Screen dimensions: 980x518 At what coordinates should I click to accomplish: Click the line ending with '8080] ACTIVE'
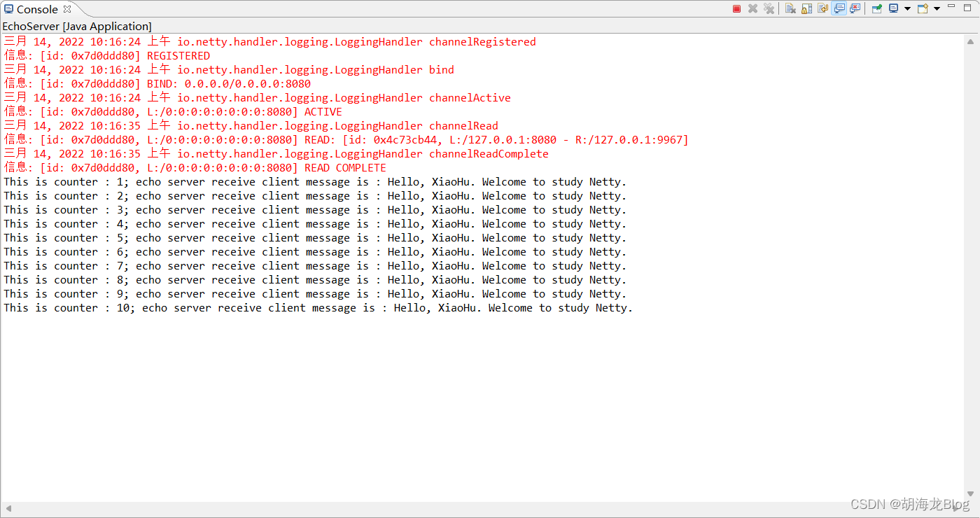click(x=173, y=112)
